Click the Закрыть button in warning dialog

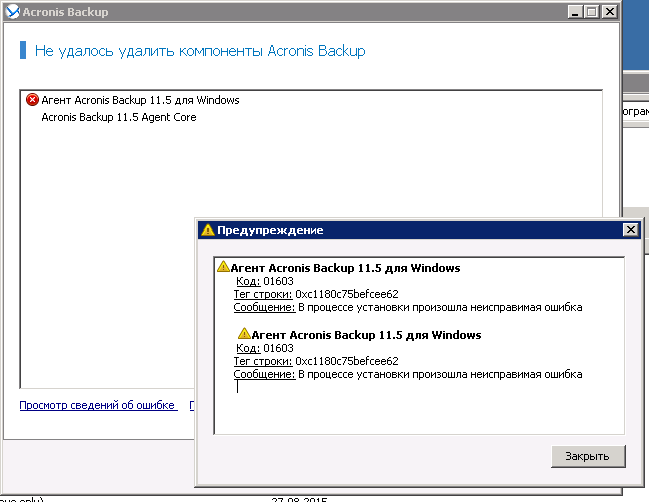click(588, 456)
